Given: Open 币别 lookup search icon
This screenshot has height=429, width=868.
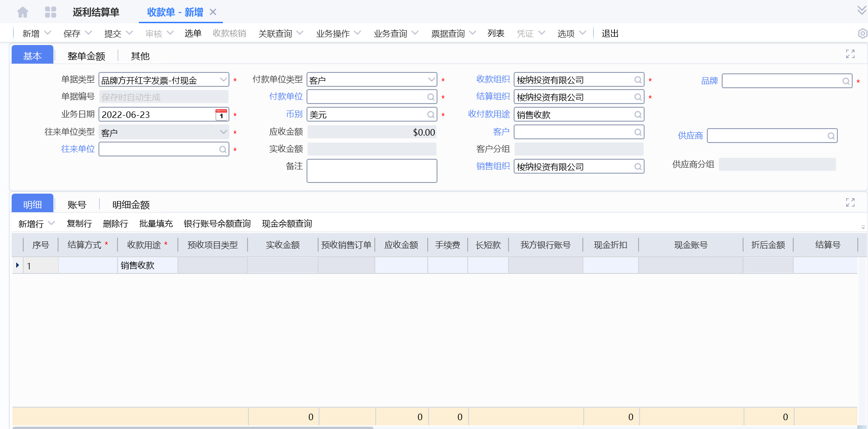Looking at the screenshot, I should click(431, 115).
